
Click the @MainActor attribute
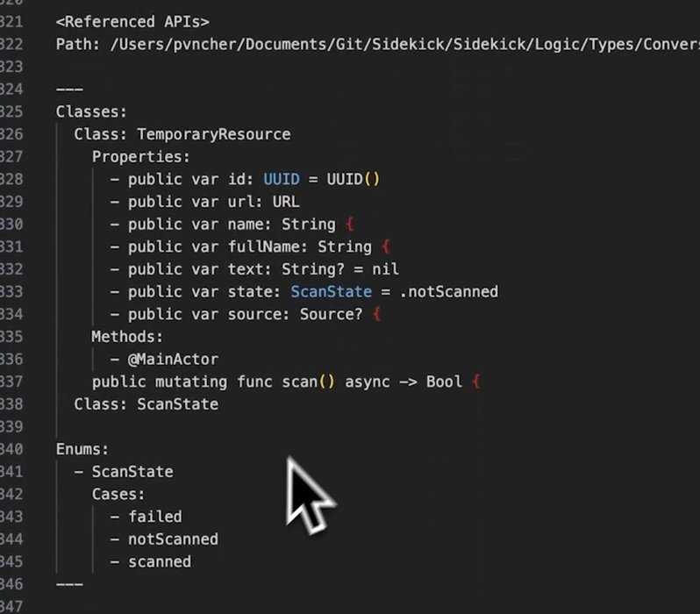[173, 359]
